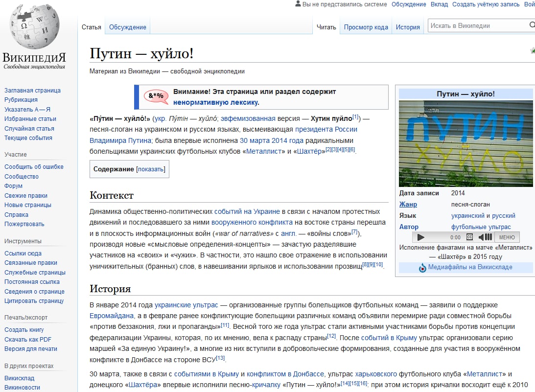Open Случайная статья
535x392 pixels.
[29, 129]
